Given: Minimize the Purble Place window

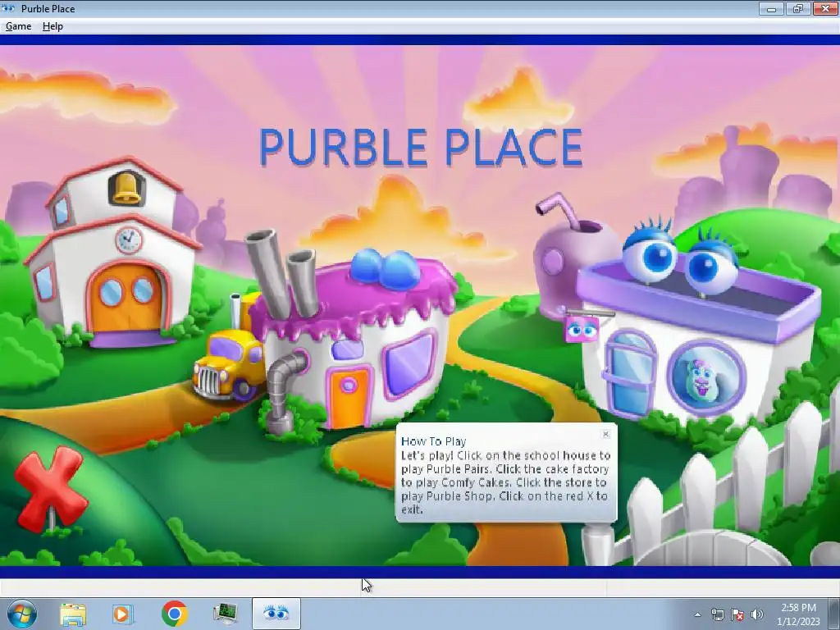Looking at the screenshot, I should tap(771, 8).
